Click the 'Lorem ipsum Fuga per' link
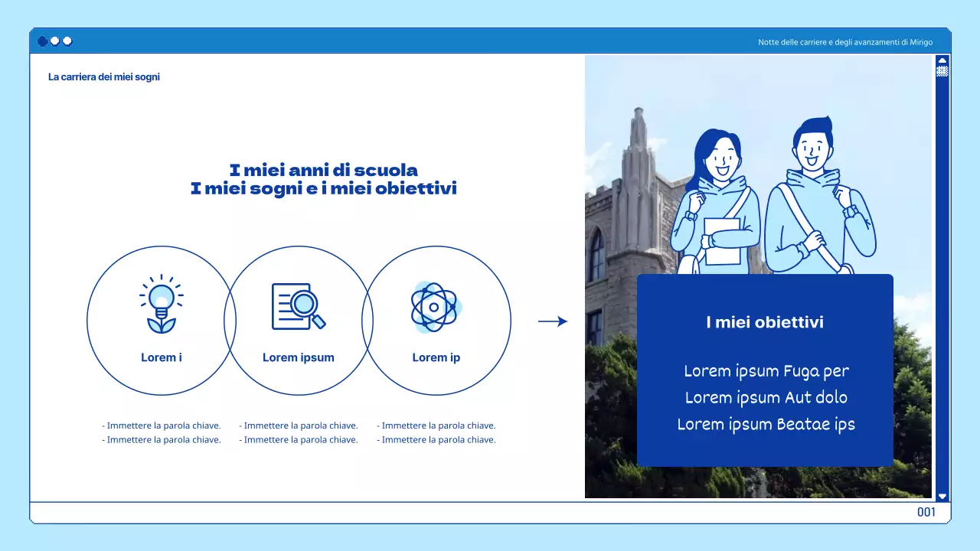Image resolution: width=980 pixels, height=551 pixels. click(x=766, y=370)
